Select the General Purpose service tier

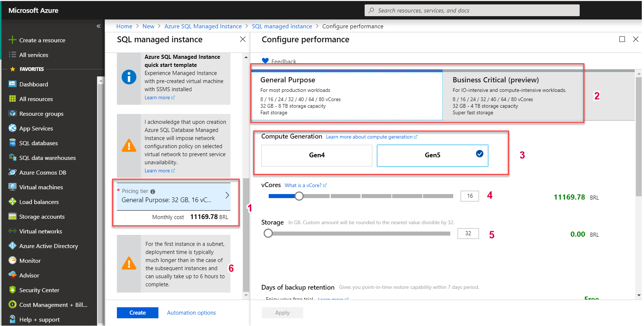point(347,96)
